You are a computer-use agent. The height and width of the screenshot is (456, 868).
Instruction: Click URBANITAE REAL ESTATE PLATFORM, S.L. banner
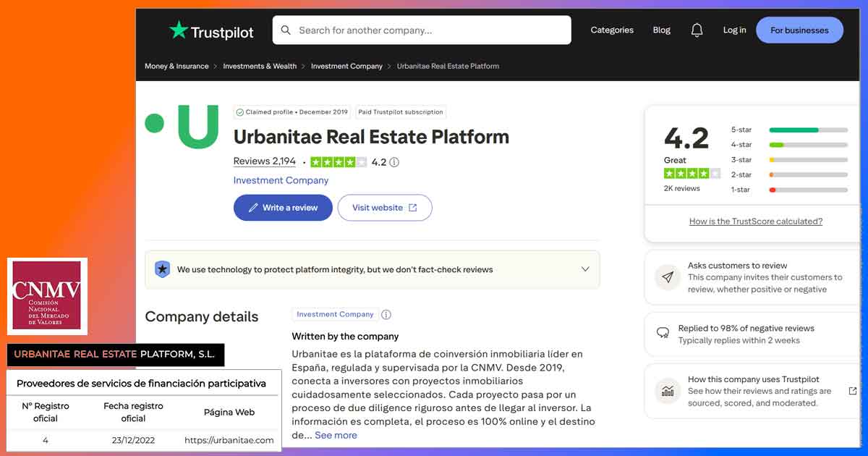116,355
